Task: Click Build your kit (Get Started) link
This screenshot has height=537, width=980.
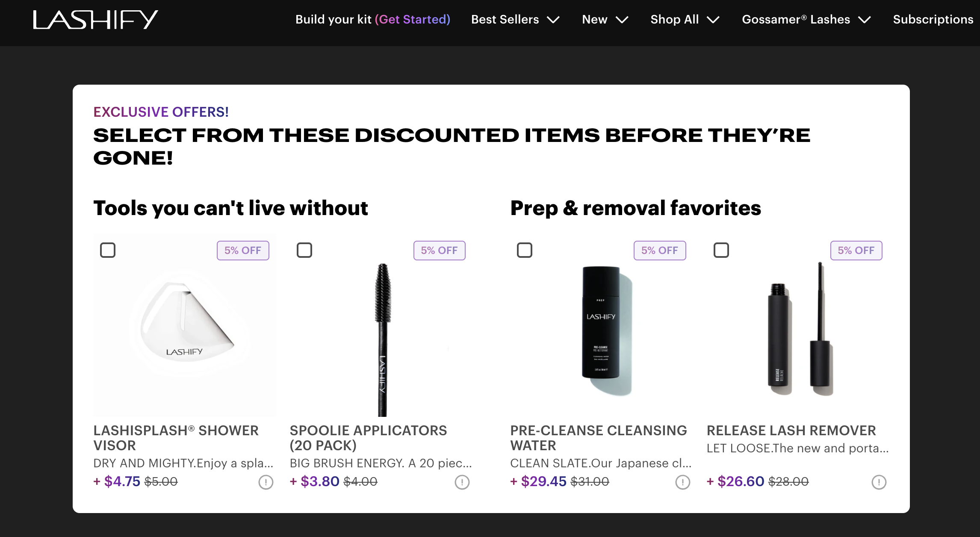Action: [373, 20]
